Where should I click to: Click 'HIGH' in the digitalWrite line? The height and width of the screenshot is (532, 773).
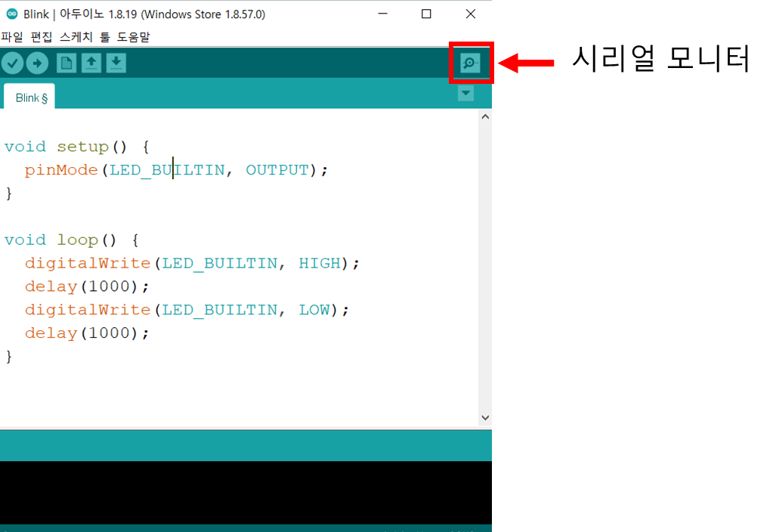[x=320, y=263]
